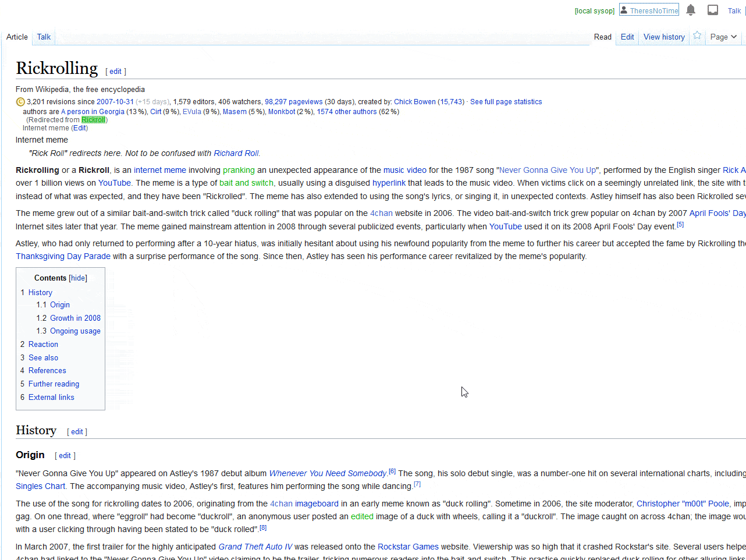Open See full page statistics link
The height and width of the screenshot is (560, 746).
(x=506, y=102)
